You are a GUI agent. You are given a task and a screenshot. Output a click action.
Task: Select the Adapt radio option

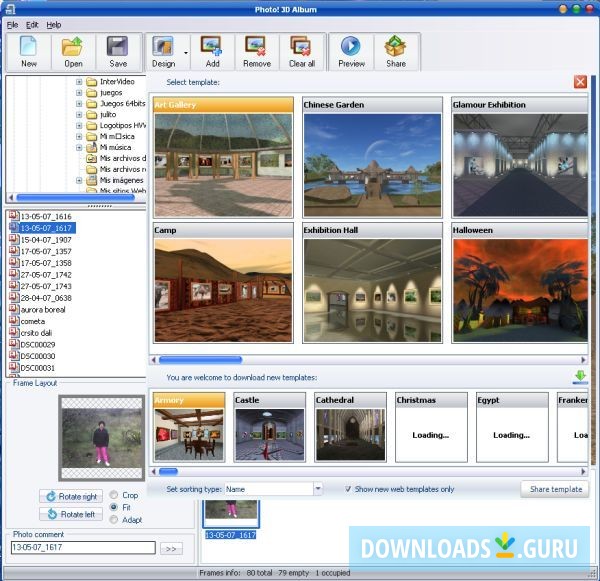click(114, 519)
